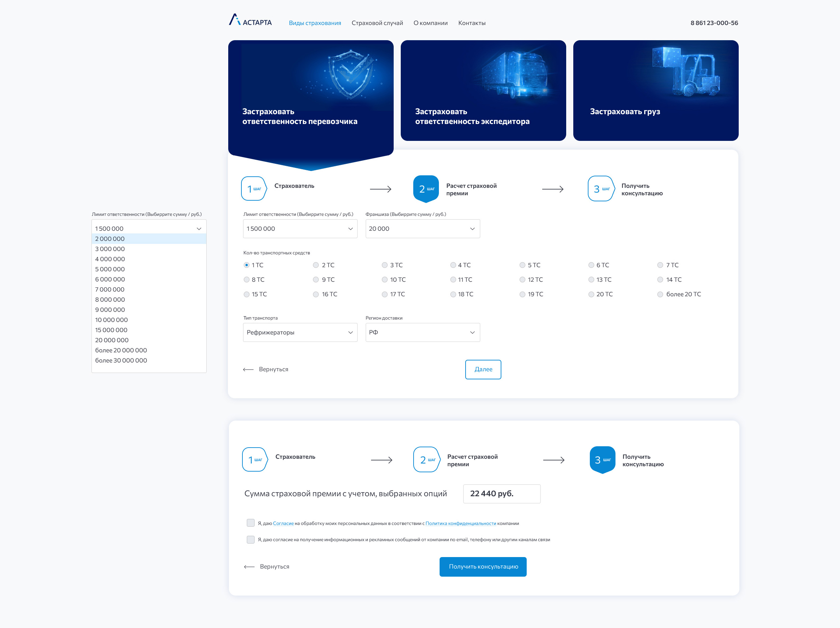Click lower Вернуться link
Viewport: 840px width, 628px height.
tap(274, 567)
